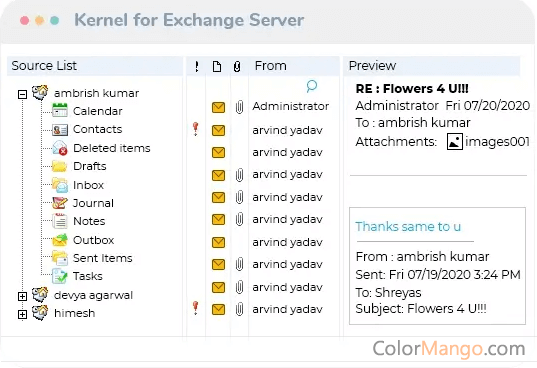537x368 pixels.
Task: Click the orange window minimize dot
Action: click(40, 21)
